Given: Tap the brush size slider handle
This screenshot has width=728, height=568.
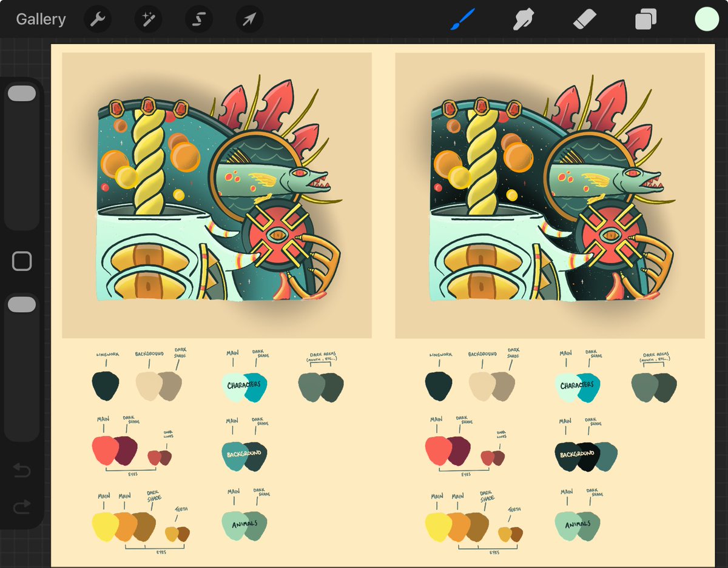Looking at the screenshot, I should coord(22,93).
